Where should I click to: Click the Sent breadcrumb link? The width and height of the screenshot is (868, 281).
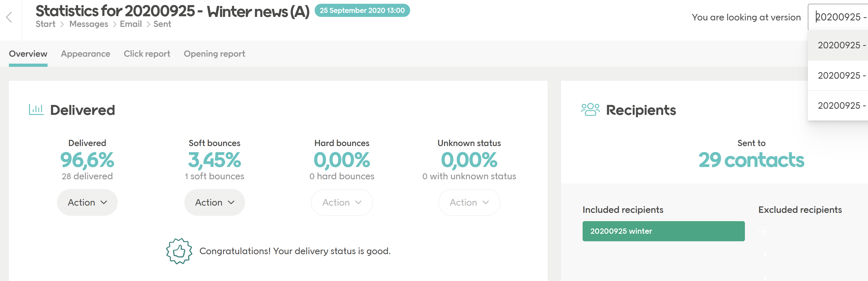click(x=162, y=24)
